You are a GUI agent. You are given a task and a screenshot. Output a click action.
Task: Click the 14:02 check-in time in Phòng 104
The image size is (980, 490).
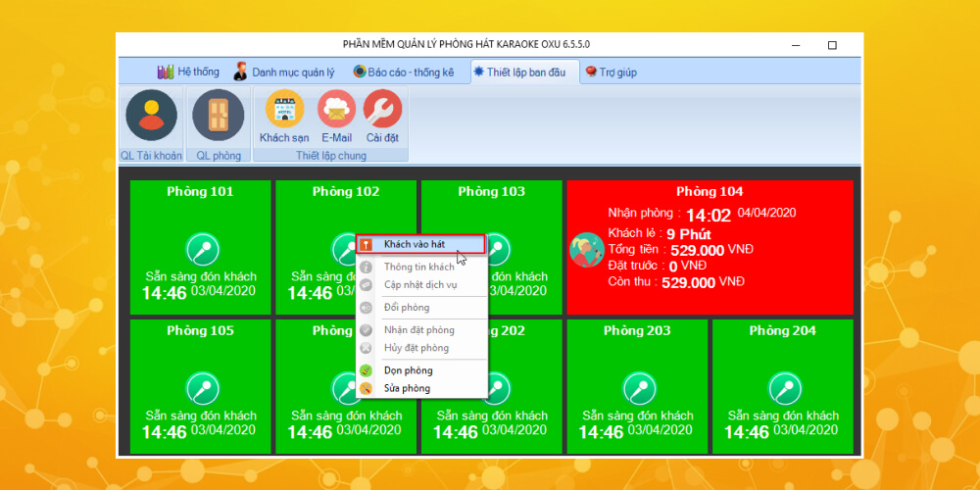coord(709,216)
